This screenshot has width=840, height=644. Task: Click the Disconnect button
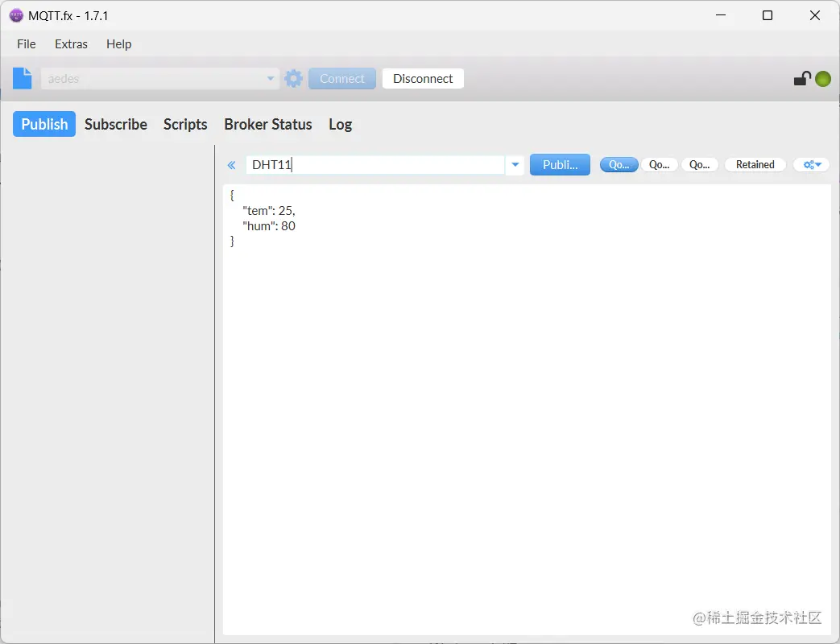[x=423, y=79]
